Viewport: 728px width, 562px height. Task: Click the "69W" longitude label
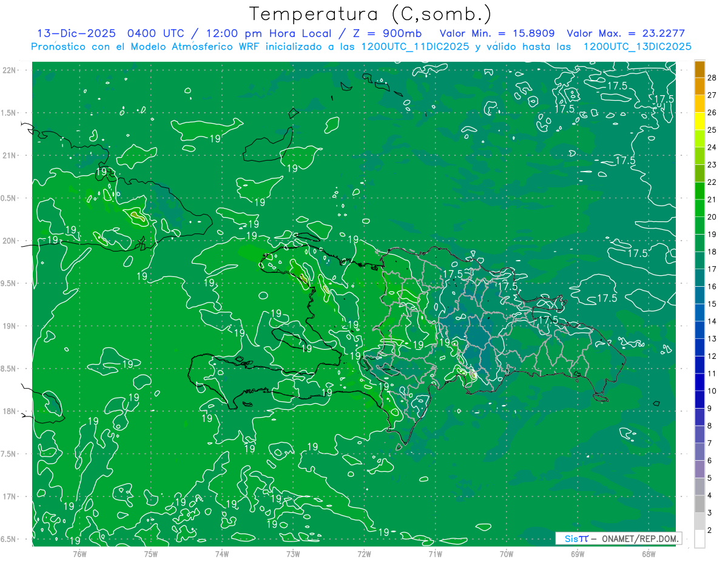(x=578, y=554)
